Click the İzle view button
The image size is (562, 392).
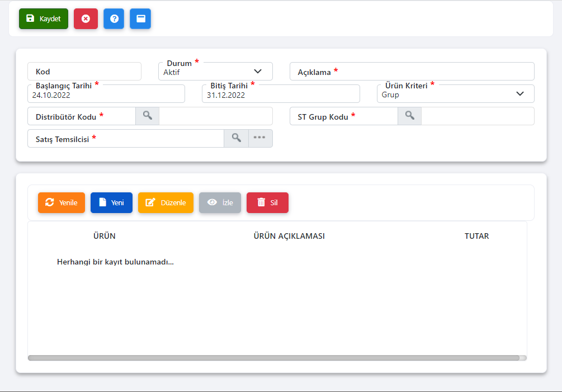pos(220,202)
